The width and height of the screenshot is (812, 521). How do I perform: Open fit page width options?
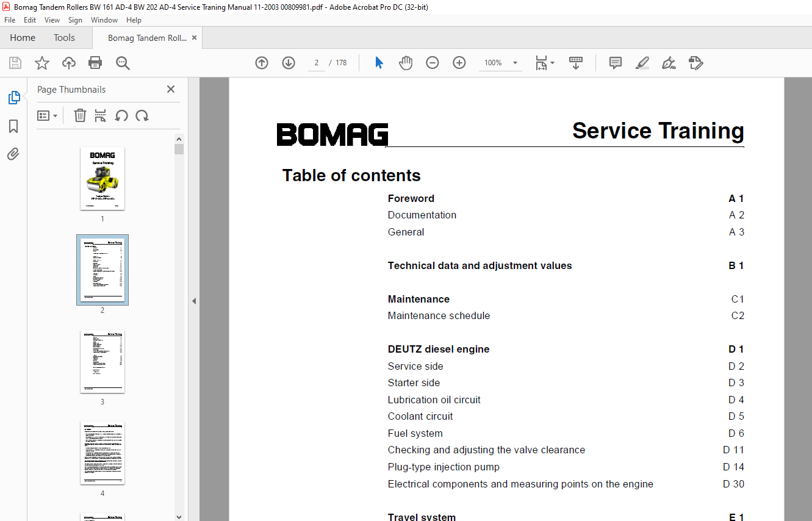coord(544,63)
